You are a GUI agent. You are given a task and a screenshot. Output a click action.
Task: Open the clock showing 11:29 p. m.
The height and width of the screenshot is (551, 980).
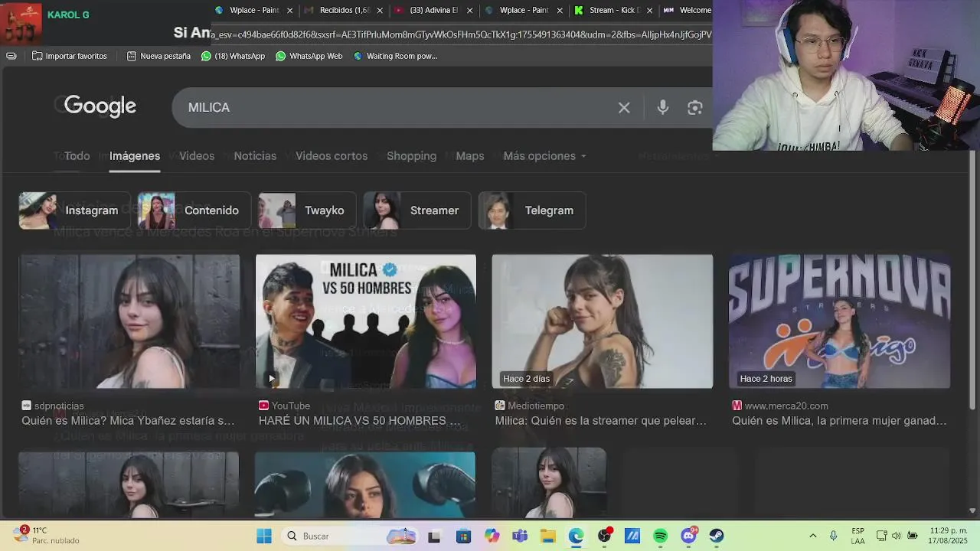tap(946, 536)
